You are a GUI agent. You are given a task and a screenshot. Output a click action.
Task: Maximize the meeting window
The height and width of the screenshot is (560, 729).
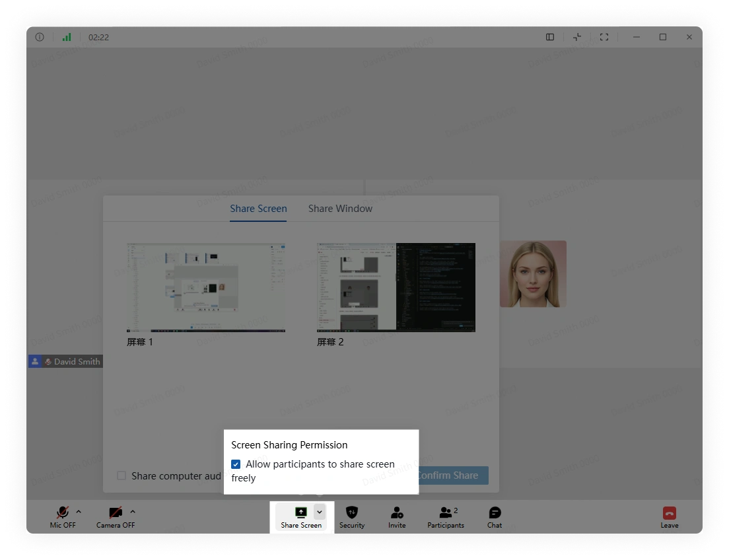(x=663, y=37)
